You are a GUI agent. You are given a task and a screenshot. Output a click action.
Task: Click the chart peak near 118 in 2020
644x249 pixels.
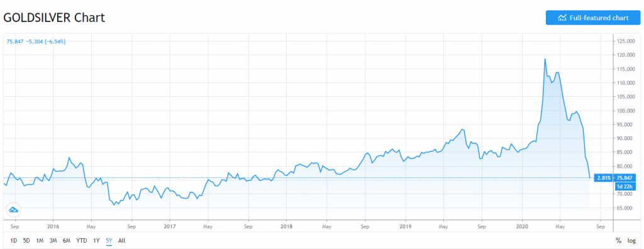(x=545, y=58)
